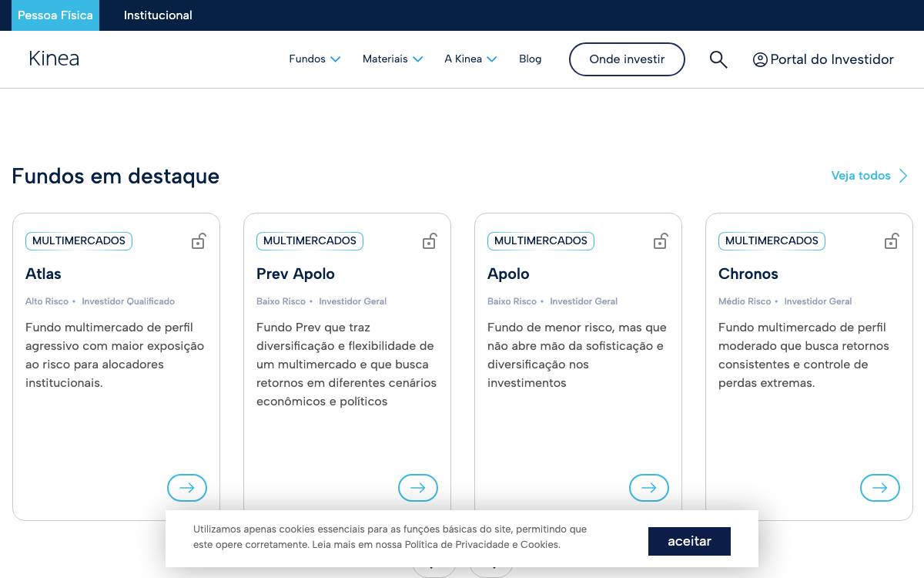Open the Blog menu item
Image resolution: width=924 pixels, height=578 pixels.
pos(530,59)
